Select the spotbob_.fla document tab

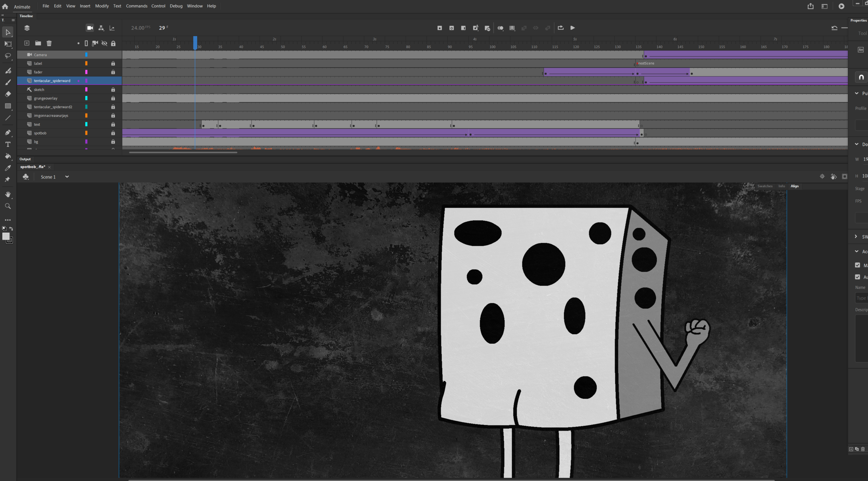pyautogui.click(x=33, y=167)
